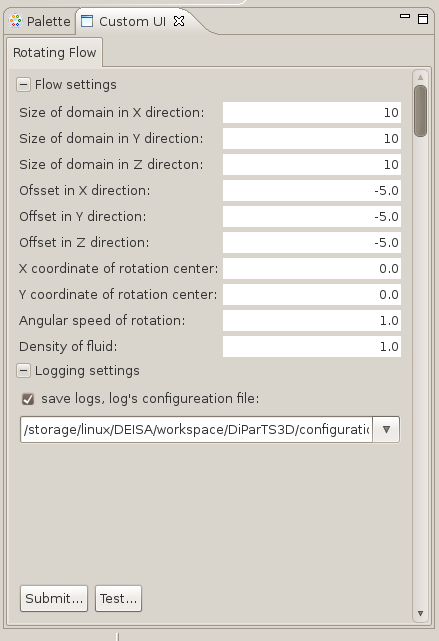The width and height of the screenshot is (439, 641).
Task: Click the Test... button
Action: 118,598
